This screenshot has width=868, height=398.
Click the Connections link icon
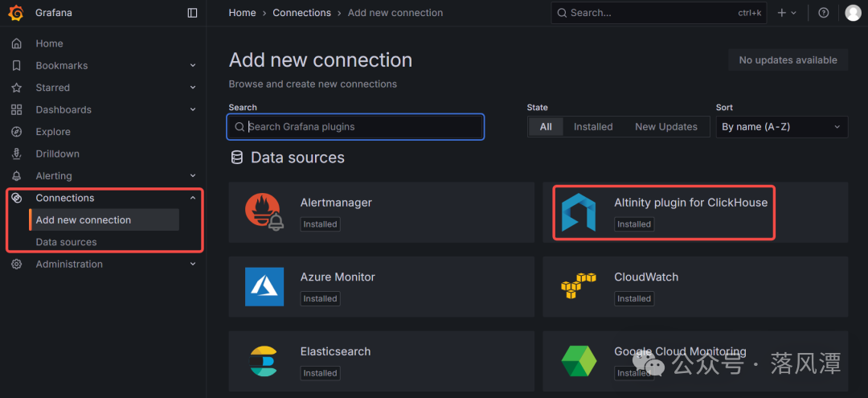click(17, 198)
